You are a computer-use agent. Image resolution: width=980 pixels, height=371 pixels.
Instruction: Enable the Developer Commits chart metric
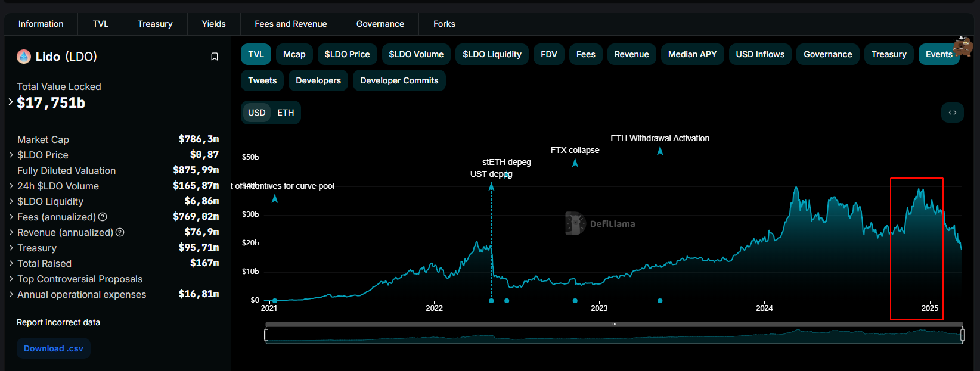[x=399, y=80]
